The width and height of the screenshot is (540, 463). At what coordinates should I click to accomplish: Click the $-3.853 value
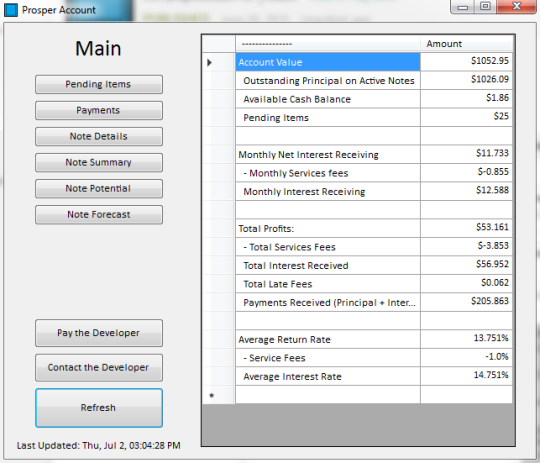tap(467, 247)
